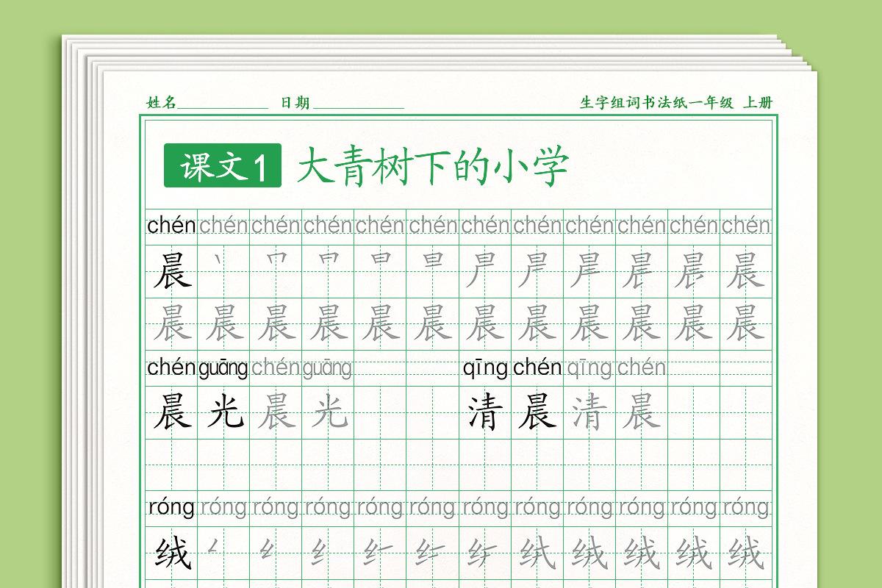Click the gray tracing 清 character

(589, 412)
